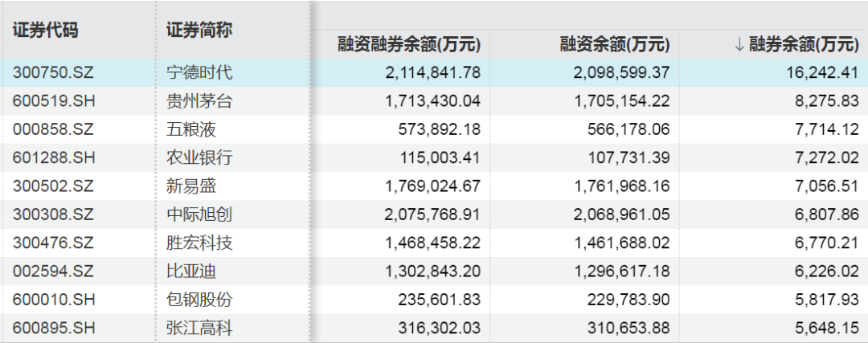Click the value 7,714.12
868x343 pixels.
827,129
